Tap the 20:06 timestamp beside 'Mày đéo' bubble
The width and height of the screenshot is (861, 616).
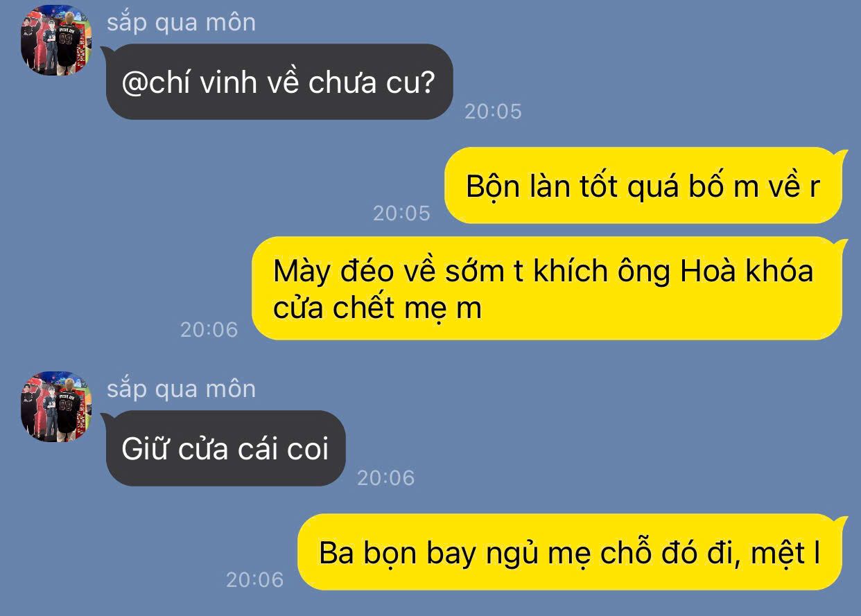tap(209, 330)
